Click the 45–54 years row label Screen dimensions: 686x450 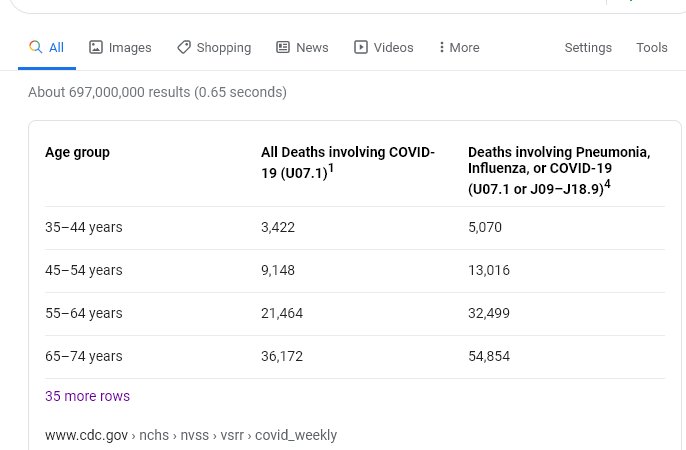(x=84, y=270)
